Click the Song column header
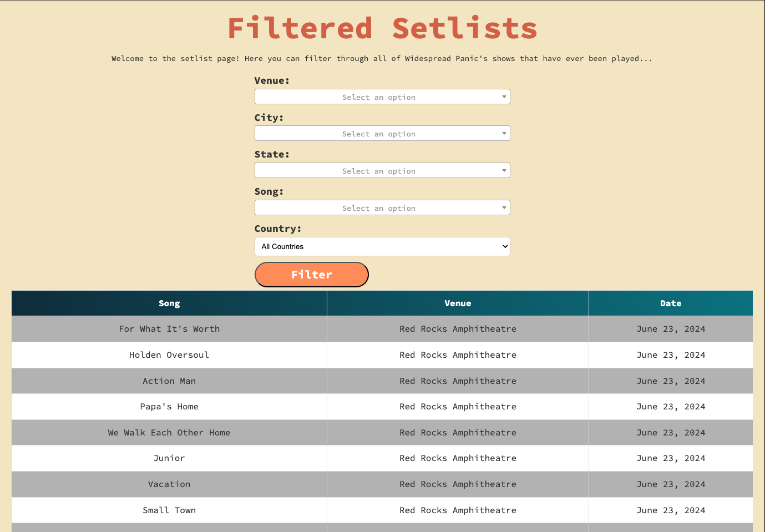The image size is (765, 532). pyautogui.click(x=169, y=303)
